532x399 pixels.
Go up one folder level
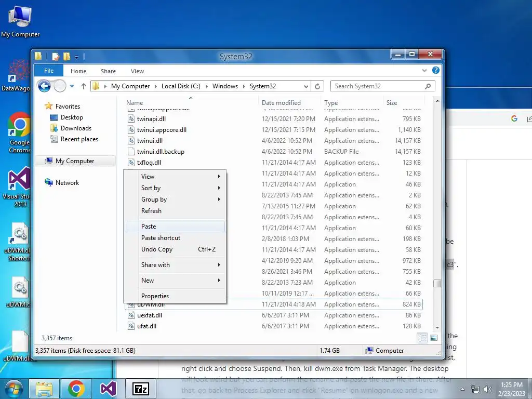coord(84,86)
